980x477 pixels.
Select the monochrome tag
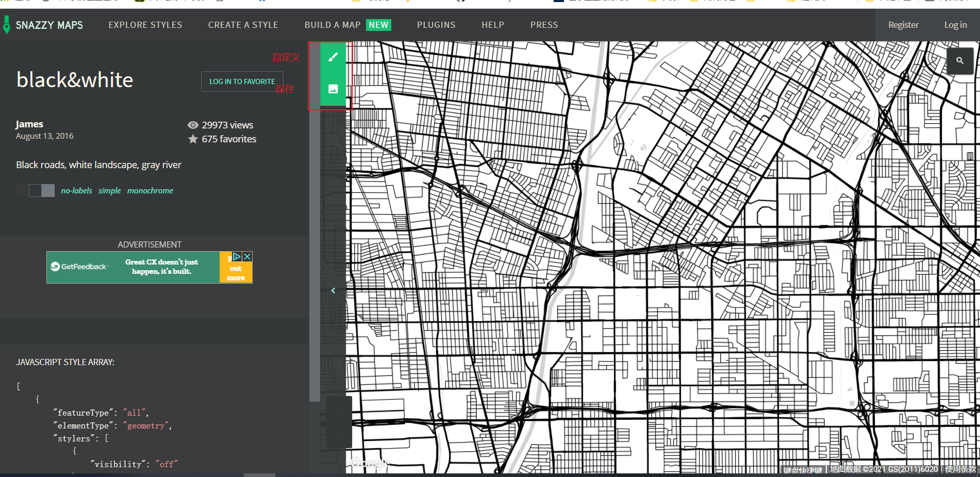tap(150, 191)
